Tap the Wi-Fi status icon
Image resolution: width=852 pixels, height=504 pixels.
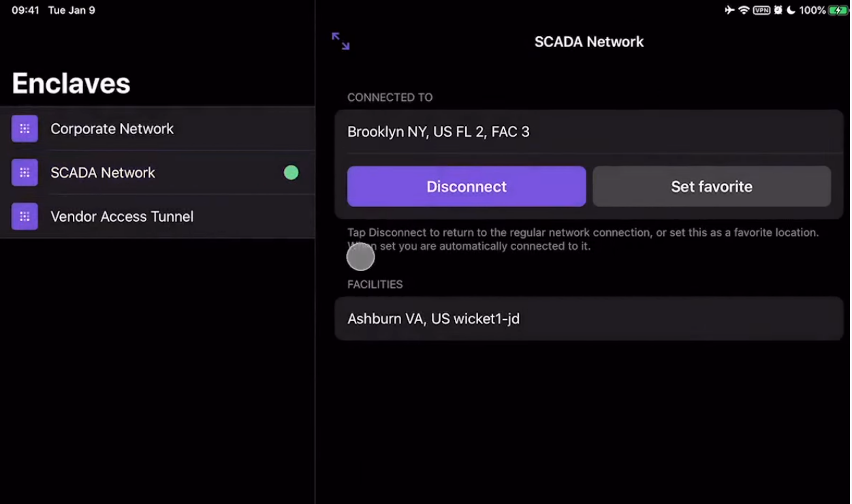[x=744, y=10]
